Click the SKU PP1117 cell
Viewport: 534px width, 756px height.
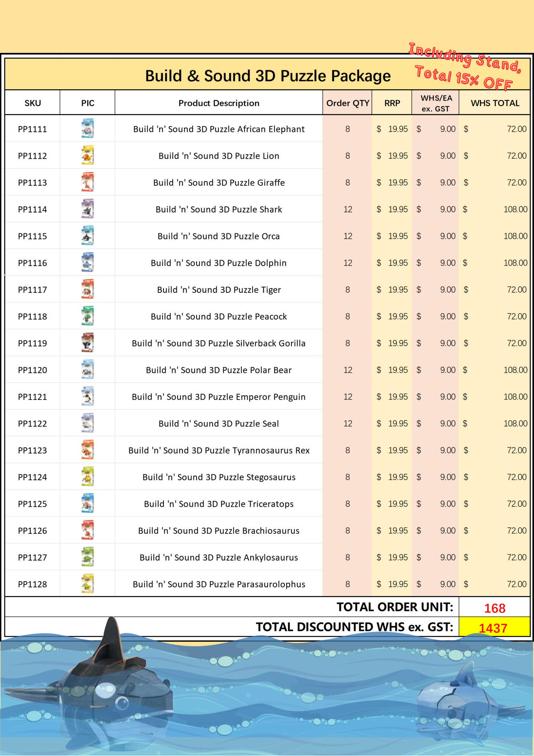pos(33,290)
